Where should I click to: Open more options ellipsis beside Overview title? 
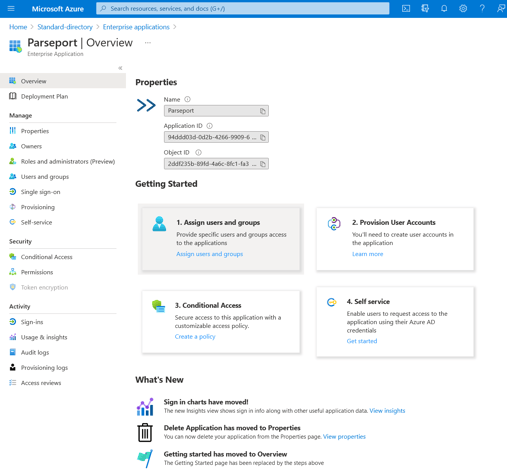coord(148,43)
